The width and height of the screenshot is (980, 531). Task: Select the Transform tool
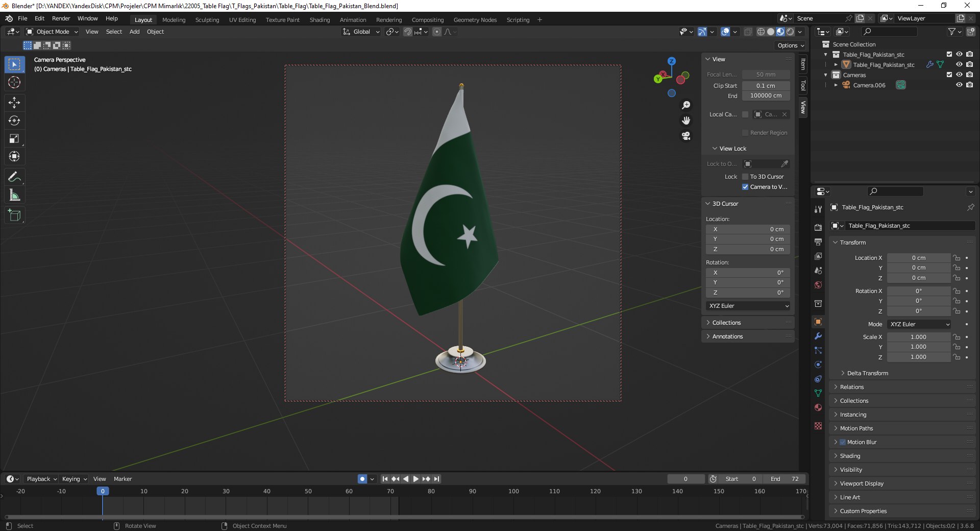tap(14, 157)
